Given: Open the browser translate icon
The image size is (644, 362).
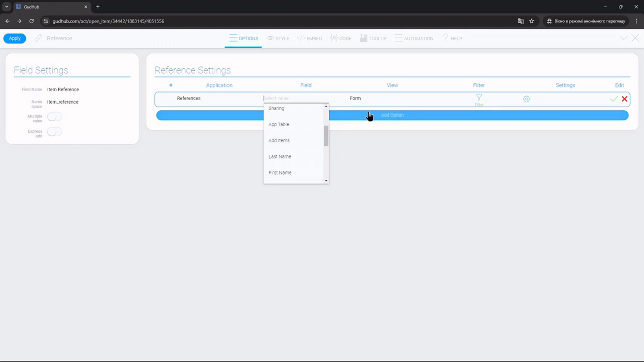Looking at the screenshot, I should 521,21.
